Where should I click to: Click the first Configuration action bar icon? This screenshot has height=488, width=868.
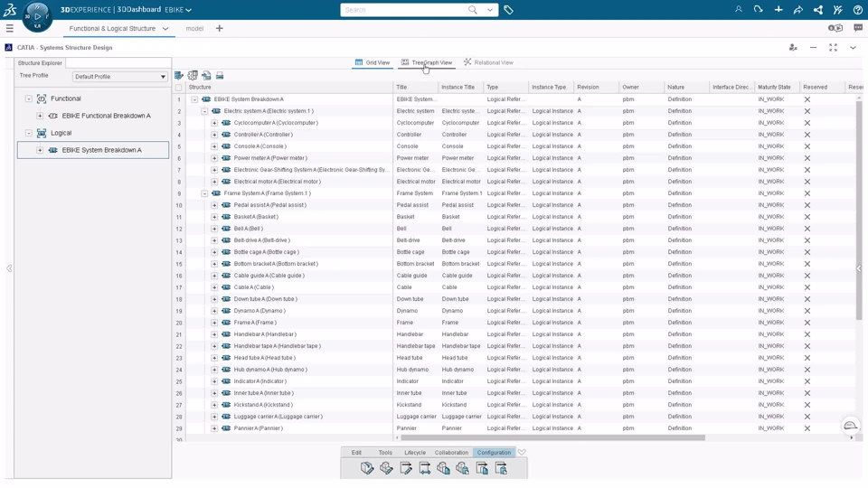(x=367, y=469)
